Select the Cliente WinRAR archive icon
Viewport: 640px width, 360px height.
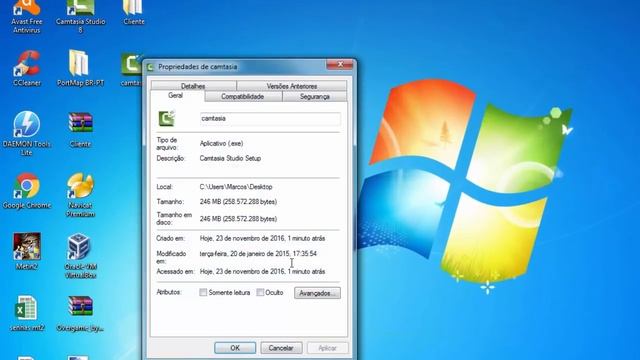tap(80, 130)
